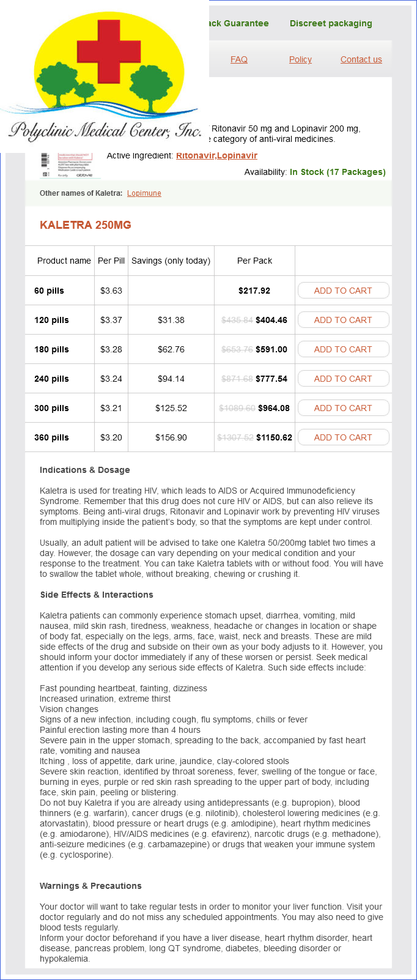Follow the Ritonavir active ingredient link
Viewport: 417px width, 980px height.
195,155
